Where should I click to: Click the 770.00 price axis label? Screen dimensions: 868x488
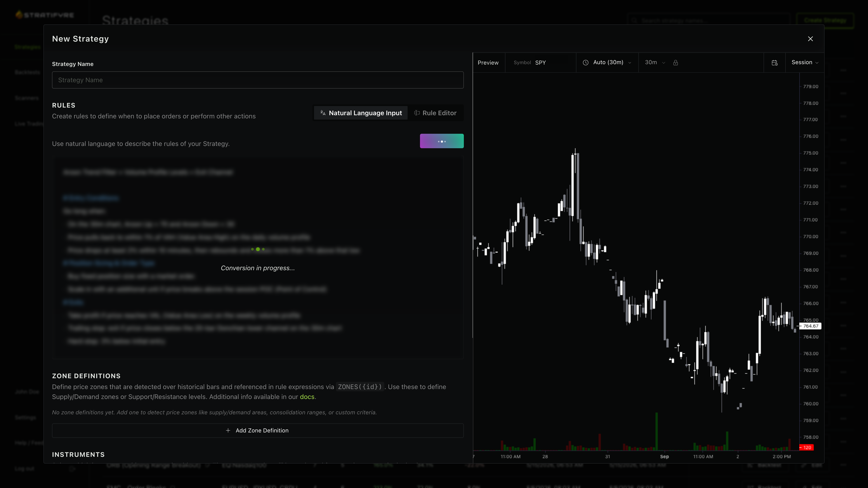(810, 236)
